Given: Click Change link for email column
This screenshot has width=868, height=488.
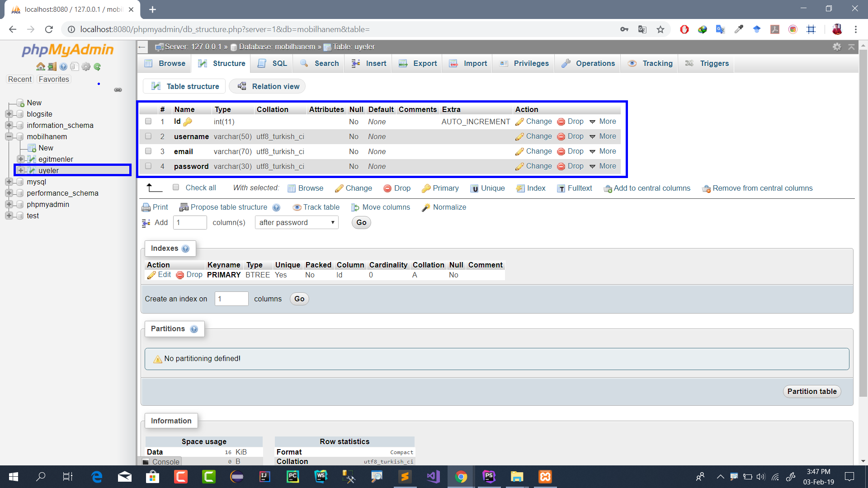Looking at the screenshot, I should 534,151.
